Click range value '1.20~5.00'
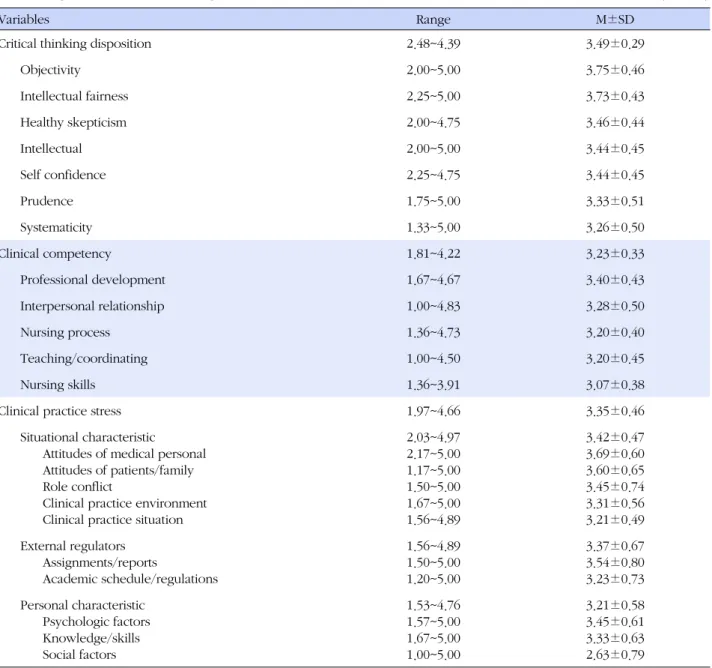The image size is (712, 668). (433, 579)
